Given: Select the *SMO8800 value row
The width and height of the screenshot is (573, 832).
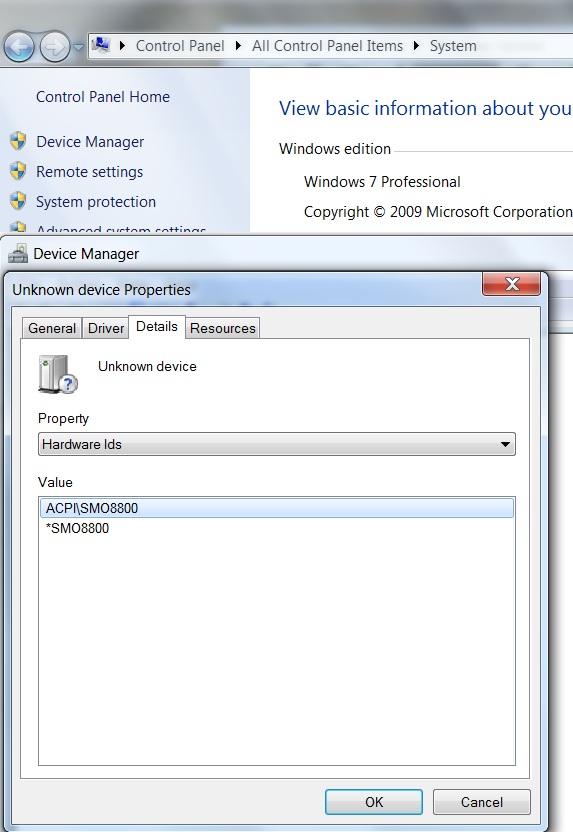Looking at the screenshot, I should (276, 528).
